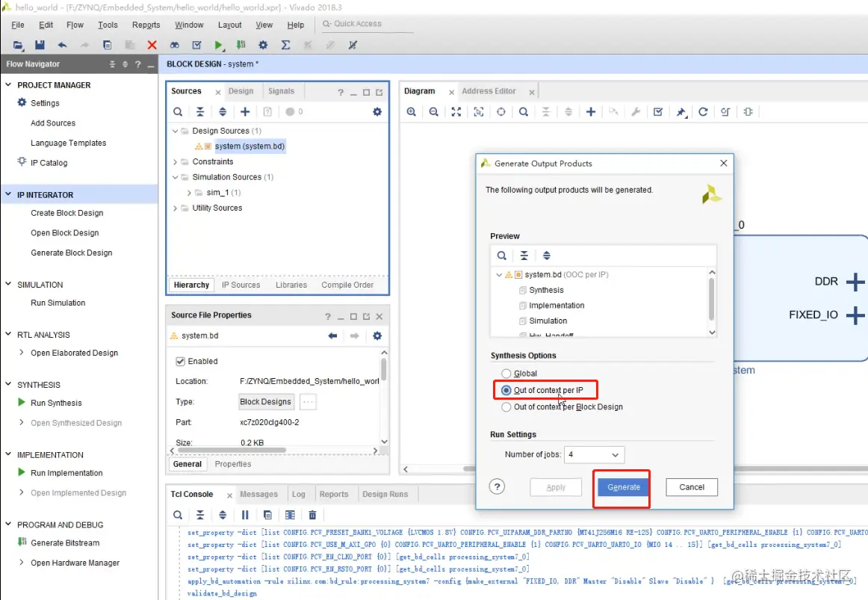Click Source File Properties horizontal scrollbar

click(231, 451)
